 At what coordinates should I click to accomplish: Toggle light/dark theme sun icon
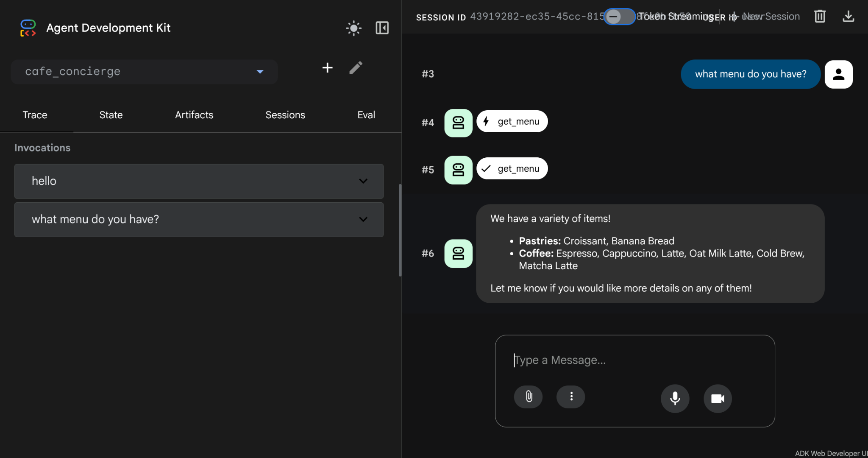(353, 28)
